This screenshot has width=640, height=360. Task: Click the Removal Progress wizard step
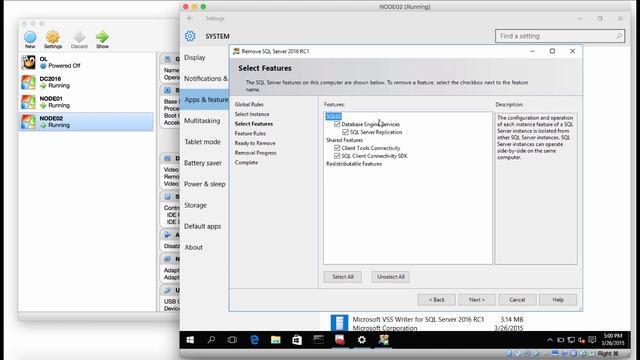256,153
